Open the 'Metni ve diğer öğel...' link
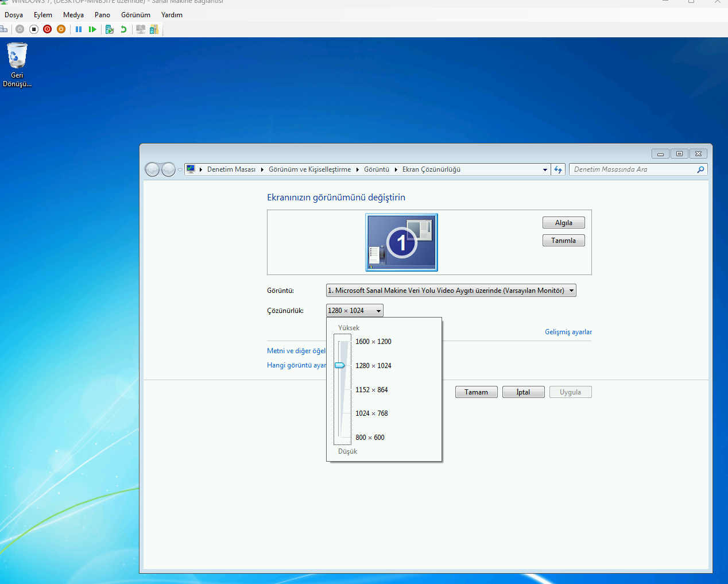Screen dimensions: 728x584 (x=296, y=351)
